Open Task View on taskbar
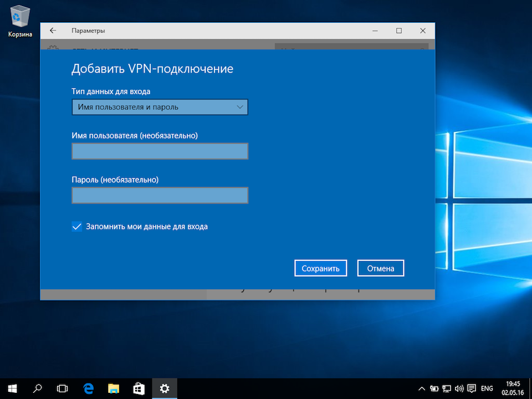The image size is (532, 399). (x=63, y=388)
